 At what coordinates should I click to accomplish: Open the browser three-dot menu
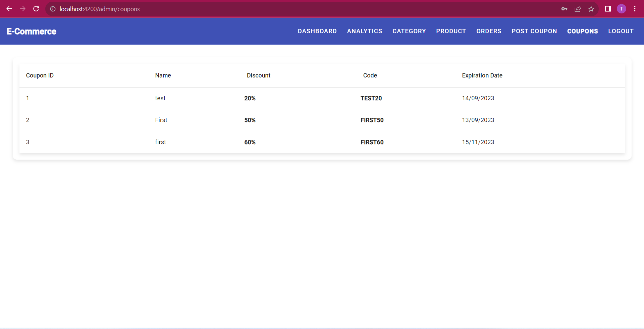(x=635, y=9)
